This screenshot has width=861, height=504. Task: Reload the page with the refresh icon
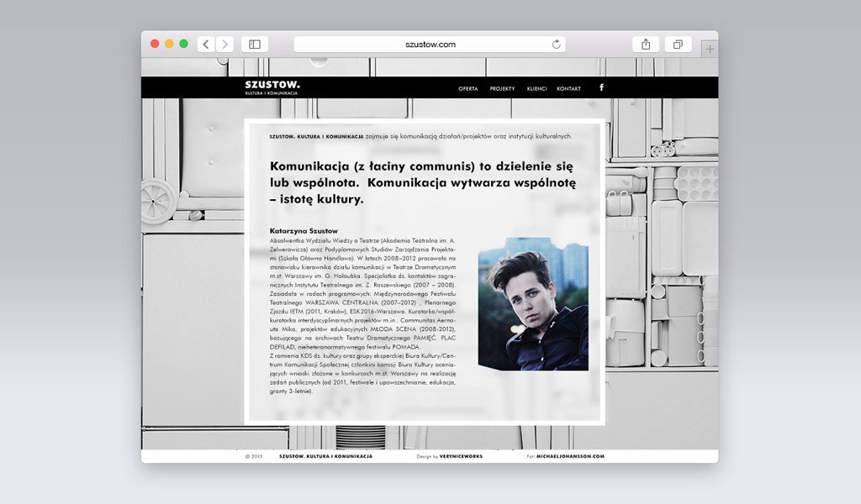[556, 45]
